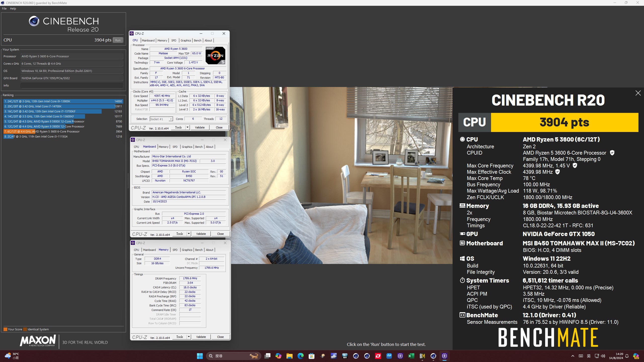
Task: Open Windows Start menu
Action: pos(200,356)
